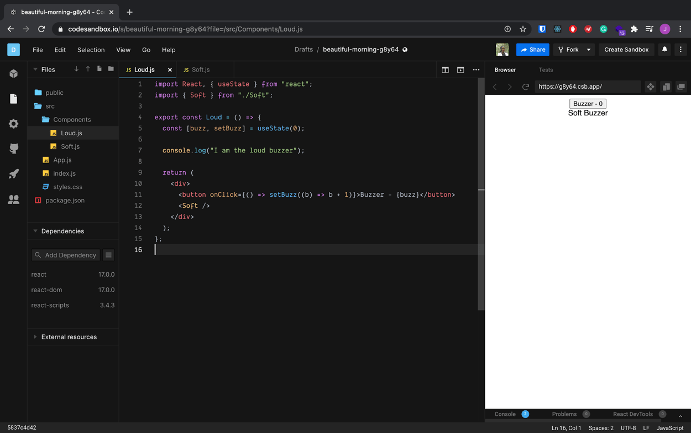
Task: Open the GitHub panel icon
Action: click(14, 149)
